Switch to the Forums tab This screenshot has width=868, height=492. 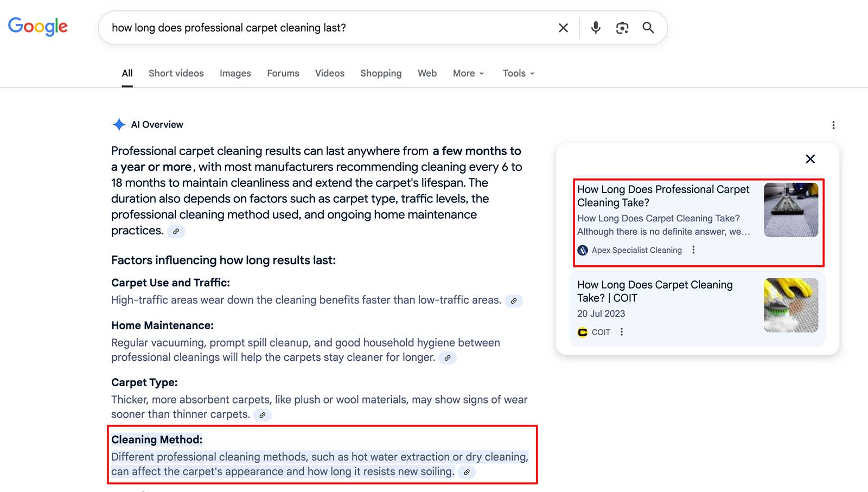coord(283,73)
